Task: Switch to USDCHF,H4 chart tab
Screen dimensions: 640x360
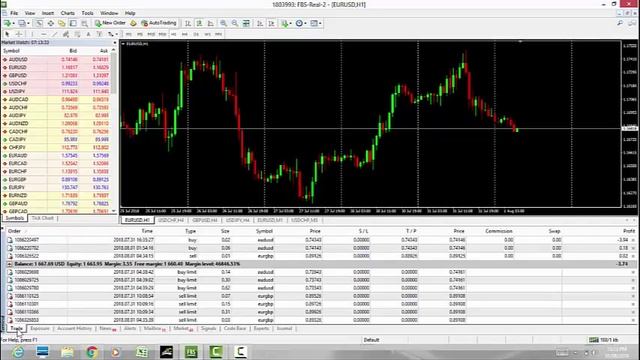Action: tap(171, 220)
